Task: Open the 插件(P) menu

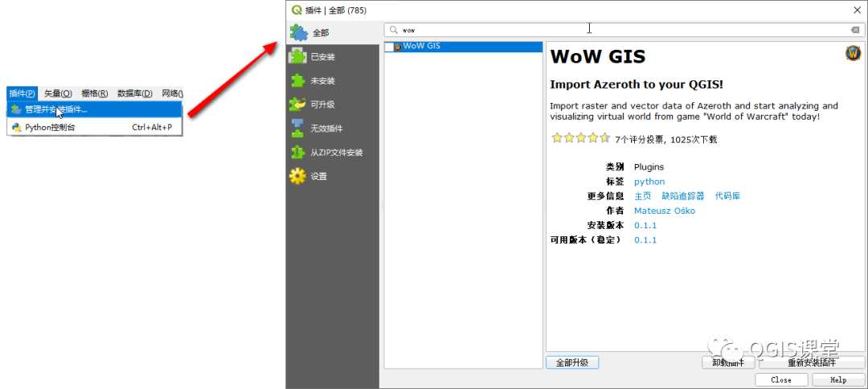Action: pos(23,93)
